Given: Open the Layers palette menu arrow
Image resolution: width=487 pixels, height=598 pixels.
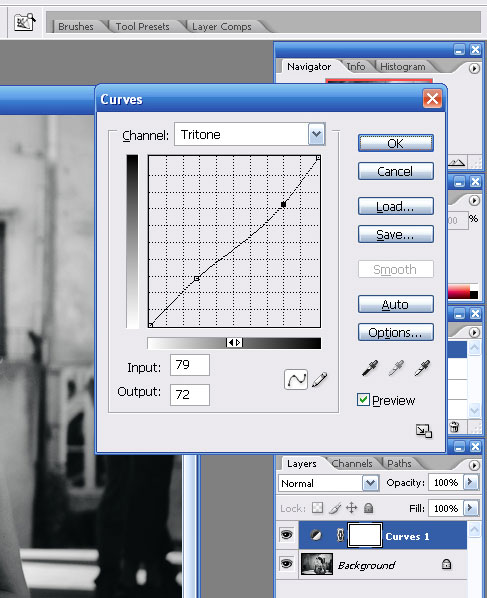Looking at the screenshot, I should click(x=474, y=465).
